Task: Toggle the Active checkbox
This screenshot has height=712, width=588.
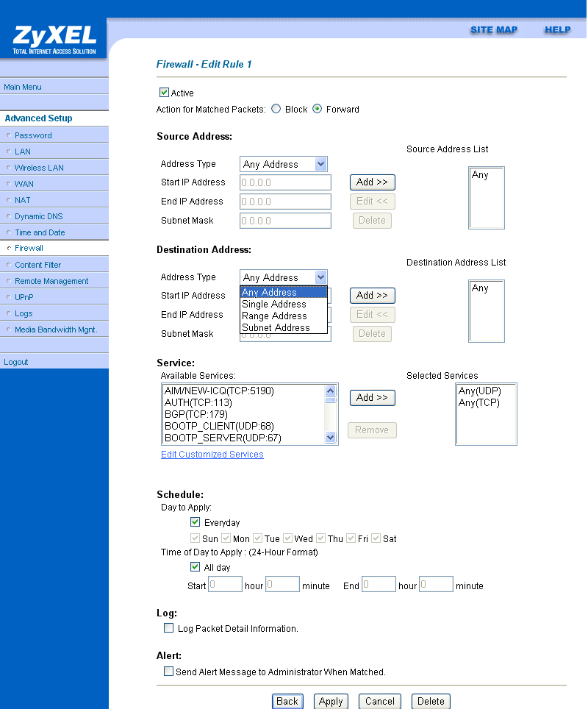Action: point(164,93)
